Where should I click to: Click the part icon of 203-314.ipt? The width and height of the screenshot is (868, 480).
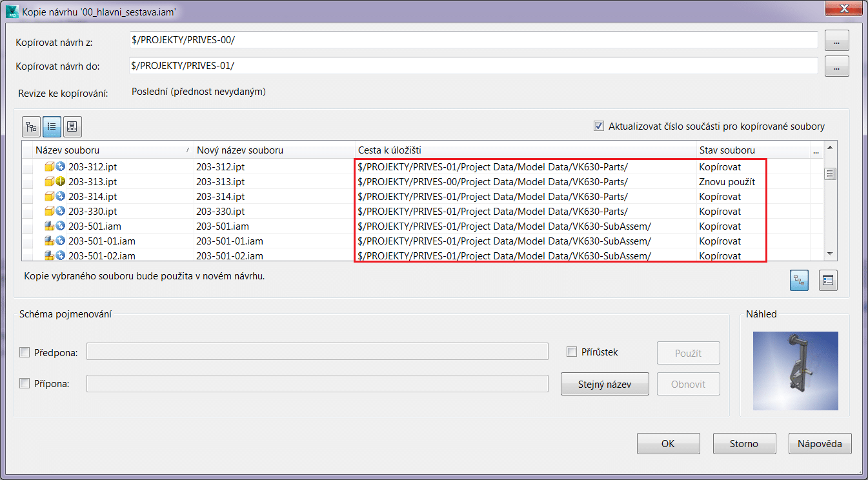[x=49, y=196]
